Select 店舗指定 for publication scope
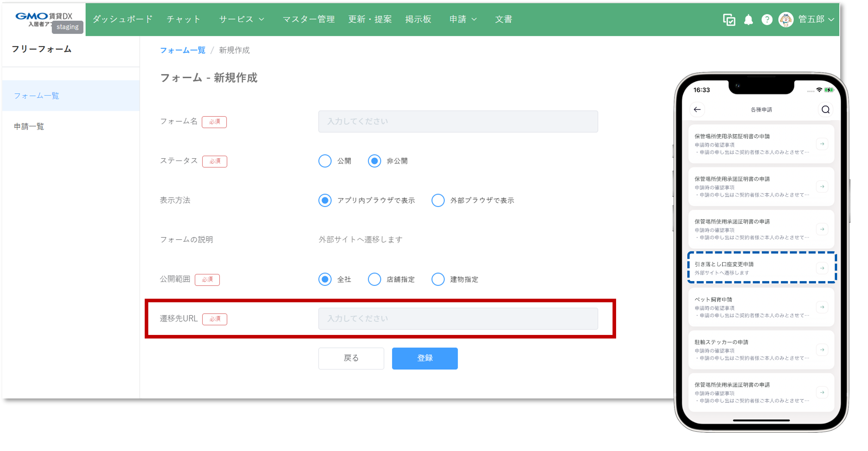This screenshot has height=451, width=868. click(374, 279)
